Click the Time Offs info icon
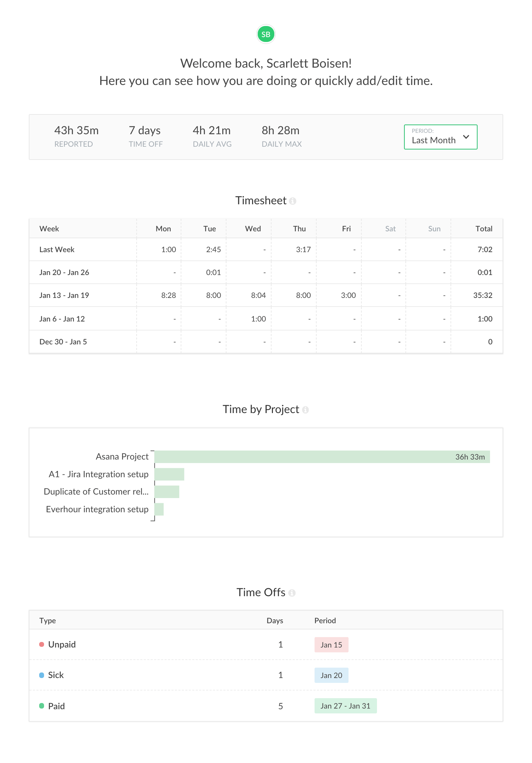 [x=292, y=593]
